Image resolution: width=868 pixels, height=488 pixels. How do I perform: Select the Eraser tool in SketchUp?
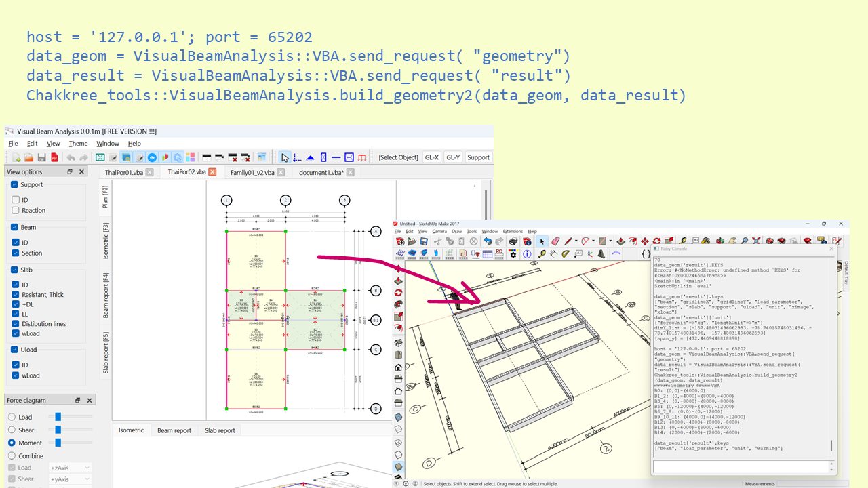click(x=555, y=241)
